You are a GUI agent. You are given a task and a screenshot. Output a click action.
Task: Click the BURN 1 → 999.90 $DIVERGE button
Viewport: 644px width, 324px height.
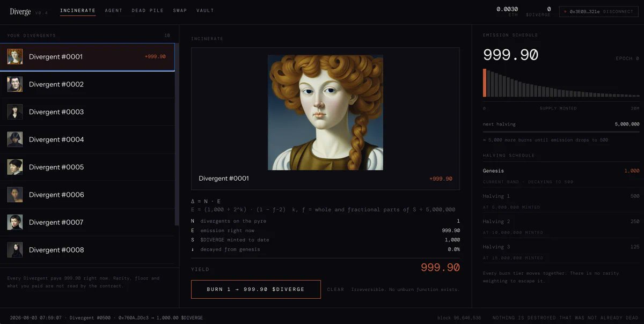(255, 289)
